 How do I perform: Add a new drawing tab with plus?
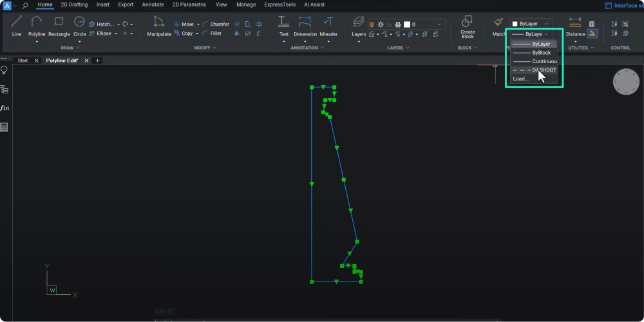(x=97, y=60)
